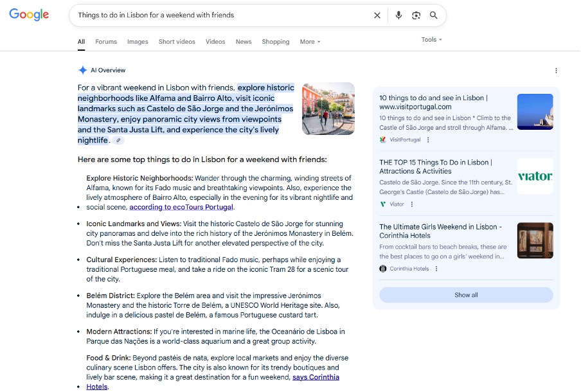
Task: Open options menu for Corinthia Hotels source
Action: click(x=436, y=269)
